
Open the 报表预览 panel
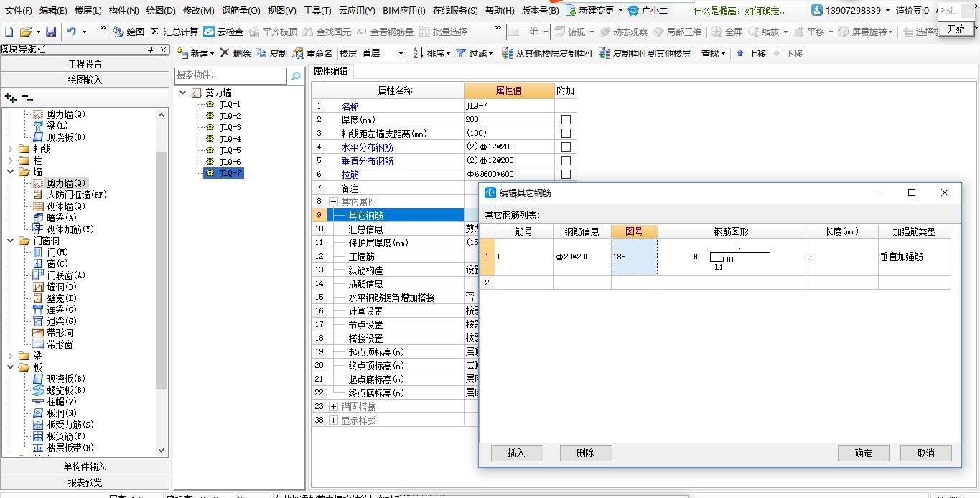tap(85, 482)
